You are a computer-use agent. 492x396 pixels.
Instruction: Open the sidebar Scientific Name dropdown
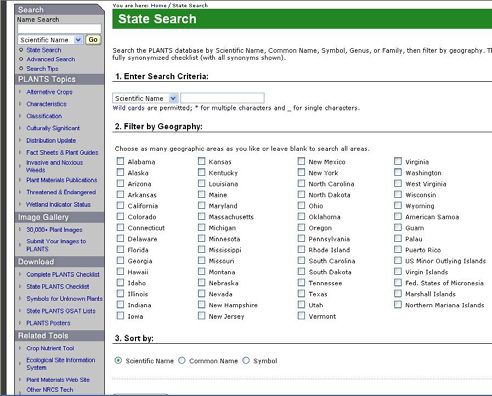click(50, 40)
